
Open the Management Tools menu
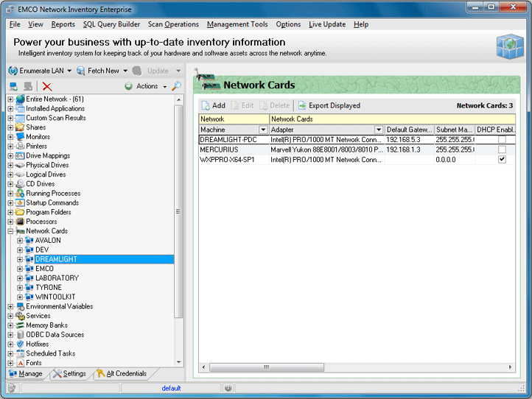[x=237, y=24]
